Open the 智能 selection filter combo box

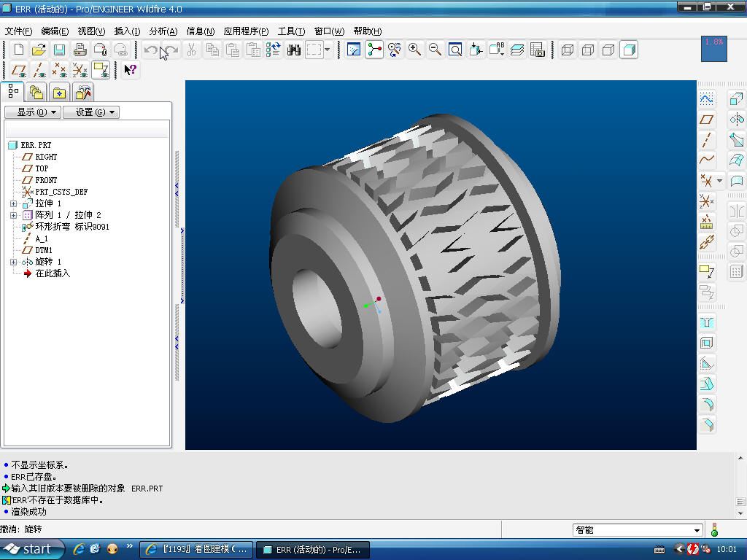(638, 530)
